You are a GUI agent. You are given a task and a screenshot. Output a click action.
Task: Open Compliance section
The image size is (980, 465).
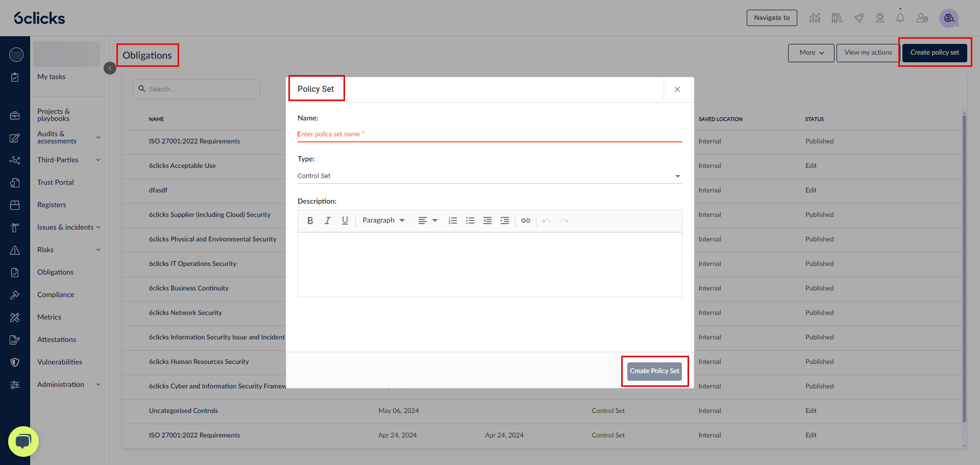pos(56,295)
